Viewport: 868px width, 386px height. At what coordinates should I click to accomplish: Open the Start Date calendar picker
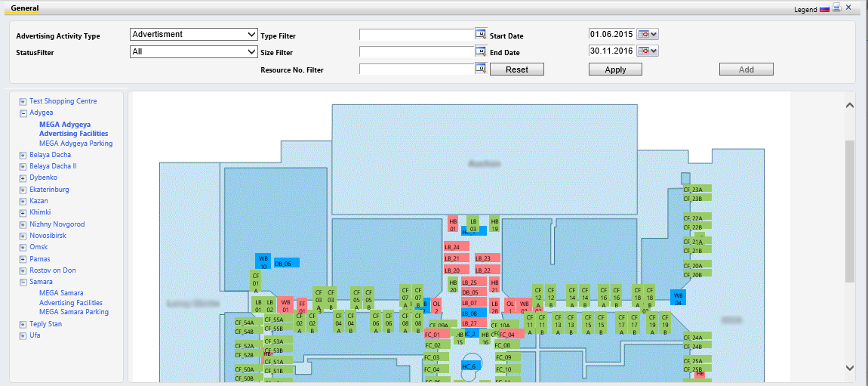tap(648, 34)
